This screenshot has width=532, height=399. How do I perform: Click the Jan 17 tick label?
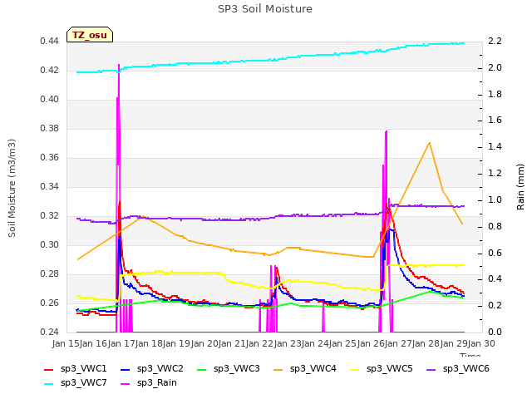[122, 343]
